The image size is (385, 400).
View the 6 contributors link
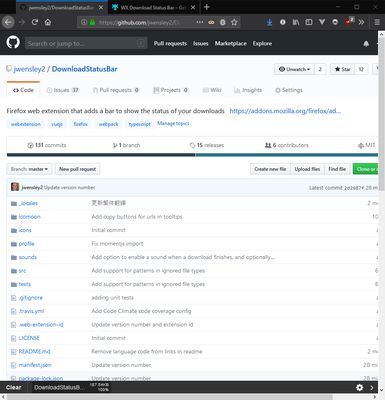pos(287,145)
